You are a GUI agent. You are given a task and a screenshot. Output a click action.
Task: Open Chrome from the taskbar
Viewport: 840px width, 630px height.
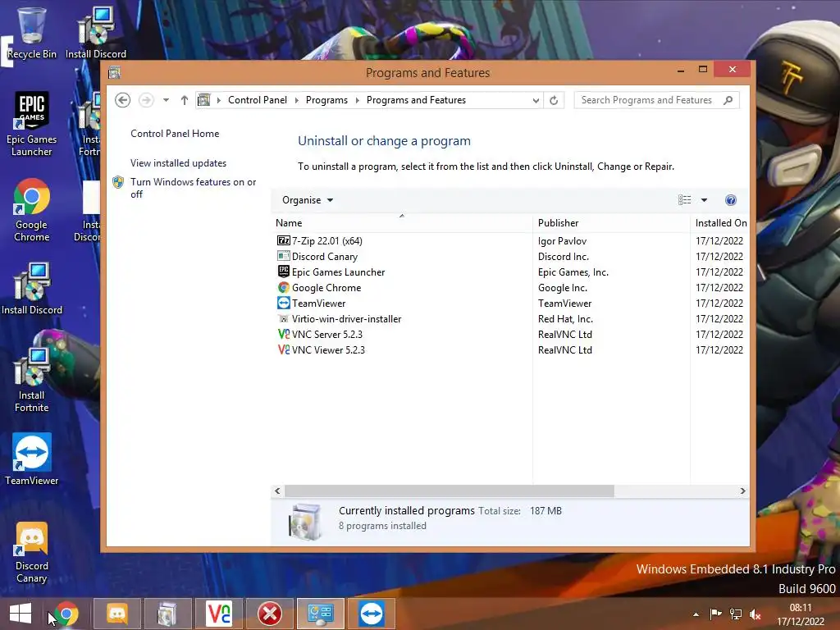66,614
